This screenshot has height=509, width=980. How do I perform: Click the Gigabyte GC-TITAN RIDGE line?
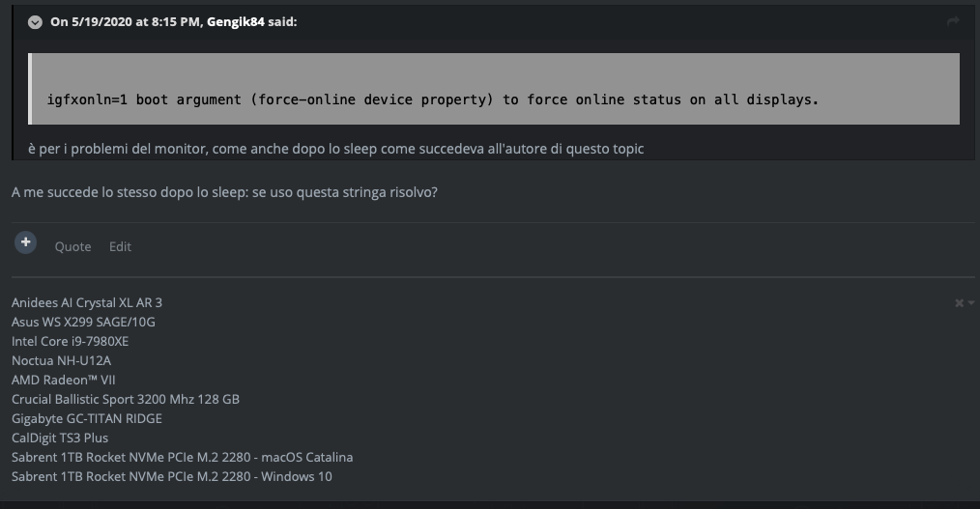(x=87, y=418)
